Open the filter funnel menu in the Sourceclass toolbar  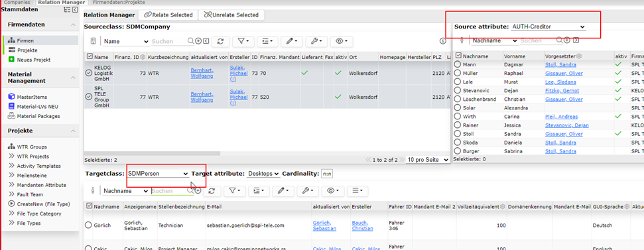coord(243,41)
